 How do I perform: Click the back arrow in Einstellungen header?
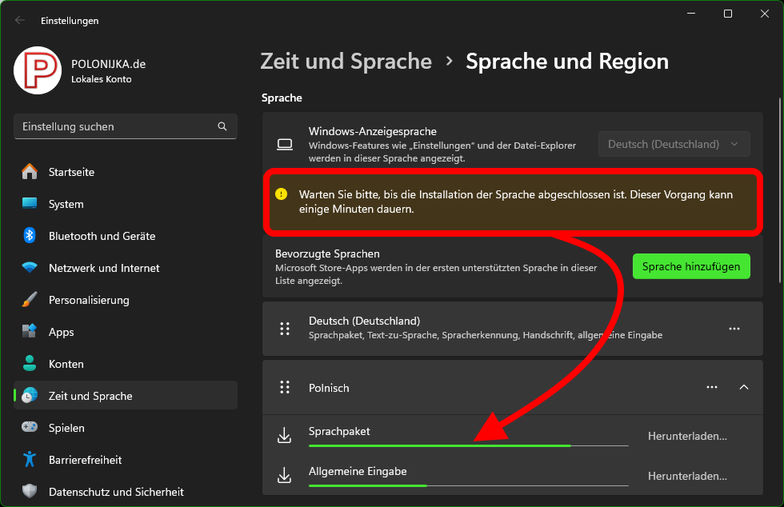coord(20,20)
